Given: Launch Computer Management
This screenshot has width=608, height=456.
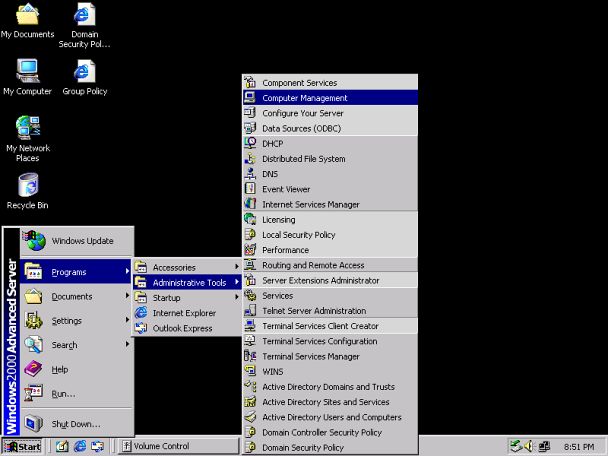Looking at the screenshot, I should point(330,98).
